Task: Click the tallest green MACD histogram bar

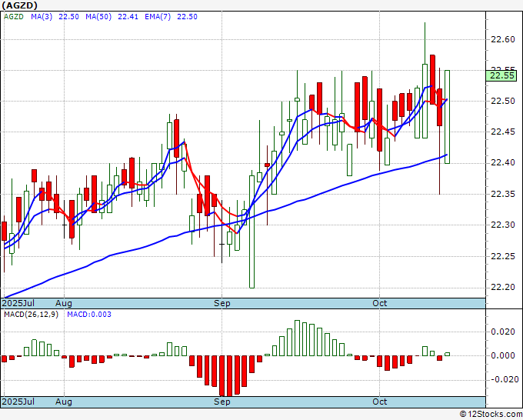Action: 297,338
